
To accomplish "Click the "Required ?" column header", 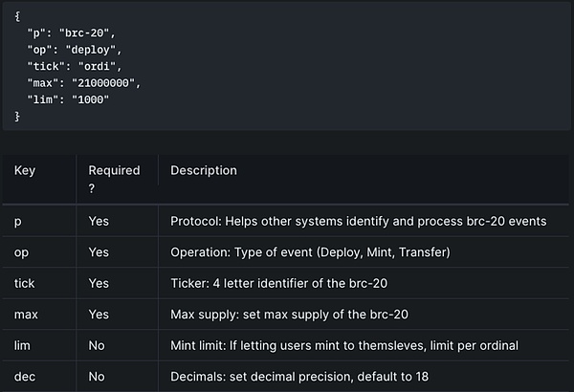I will pyautogui.click(x=114, y=179).
